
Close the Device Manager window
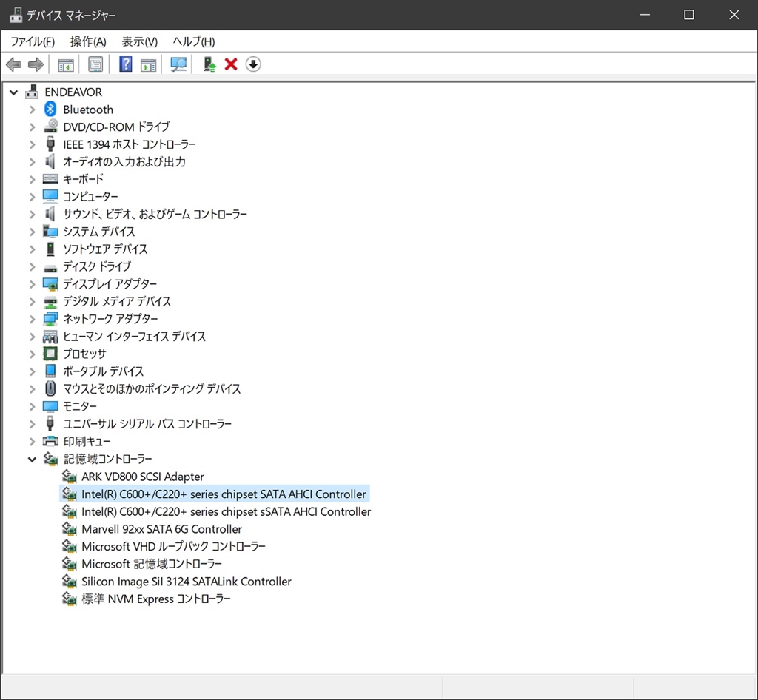click(734, 15)
